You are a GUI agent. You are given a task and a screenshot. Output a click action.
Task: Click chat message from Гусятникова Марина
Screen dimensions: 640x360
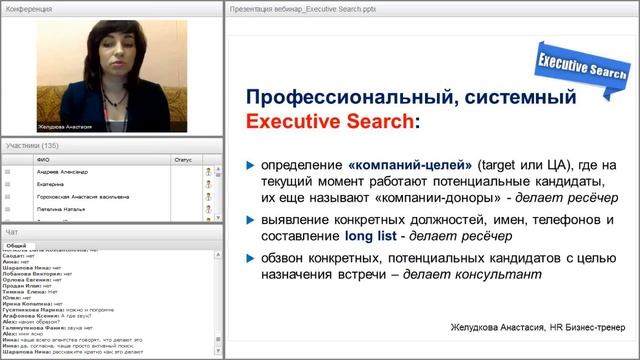tap(58, 310)
